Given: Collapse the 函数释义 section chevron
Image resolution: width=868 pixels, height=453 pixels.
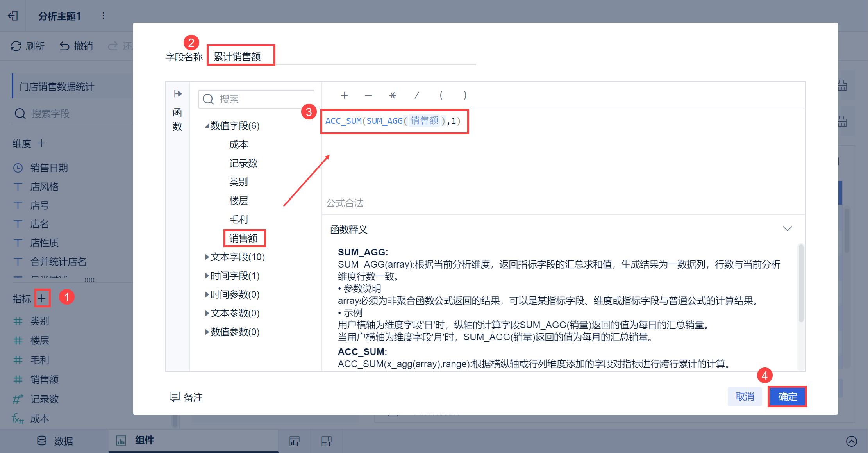Looking at the screenshot, I should point(787,229).
